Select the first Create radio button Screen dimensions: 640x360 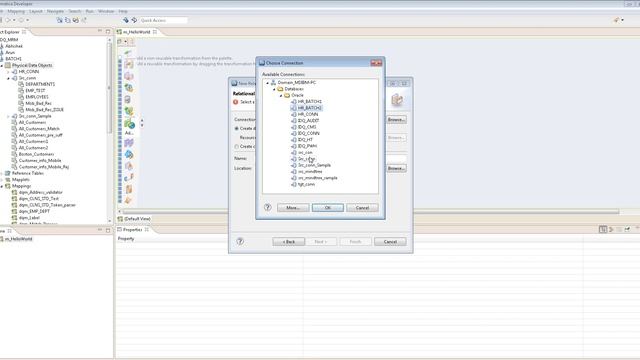coord(236,129)
